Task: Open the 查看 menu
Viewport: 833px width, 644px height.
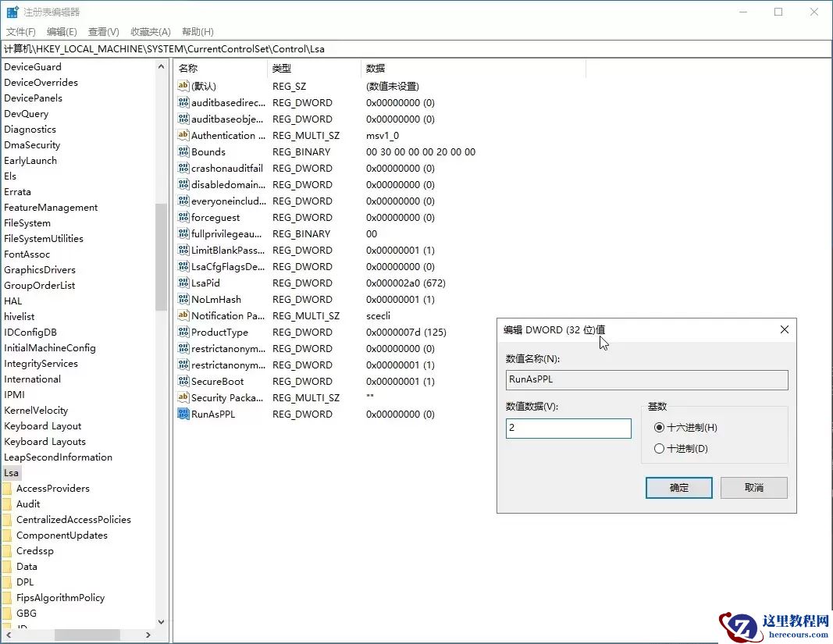Action: coord(104,31)
